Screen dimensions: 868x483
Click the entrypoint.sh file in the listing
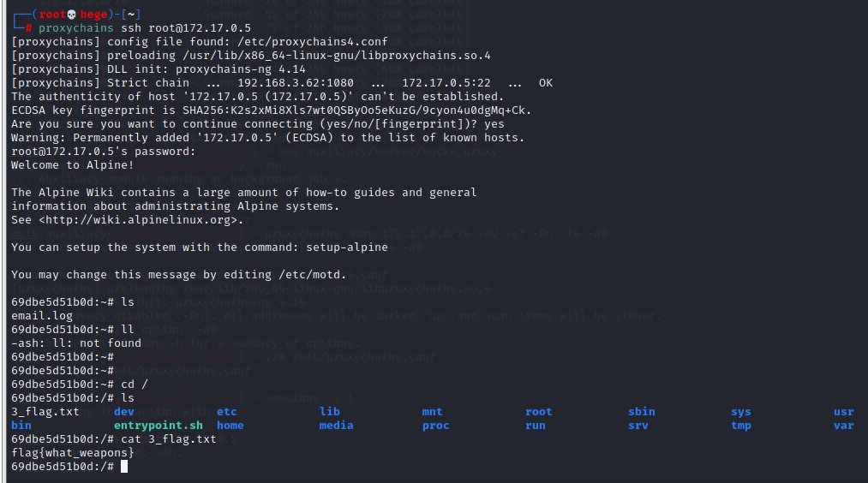(x=159, y=426)
